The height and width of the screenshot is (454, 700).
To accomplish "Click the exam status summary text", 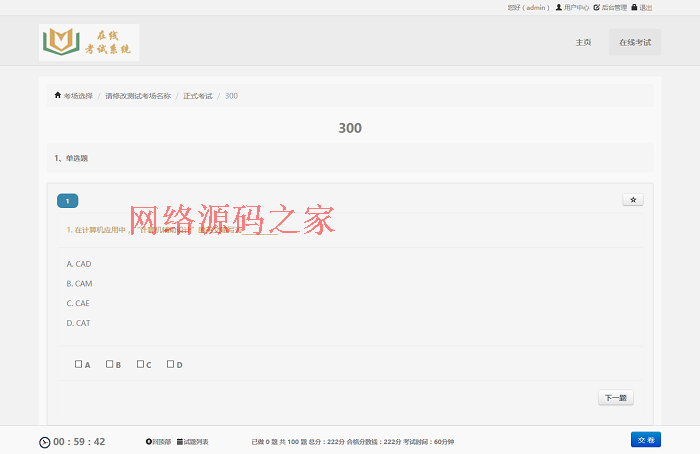I will coord(353,442).
